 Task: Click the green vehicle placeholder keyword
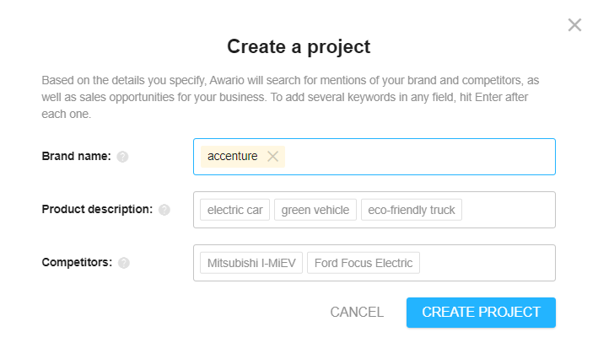[315, 210]
